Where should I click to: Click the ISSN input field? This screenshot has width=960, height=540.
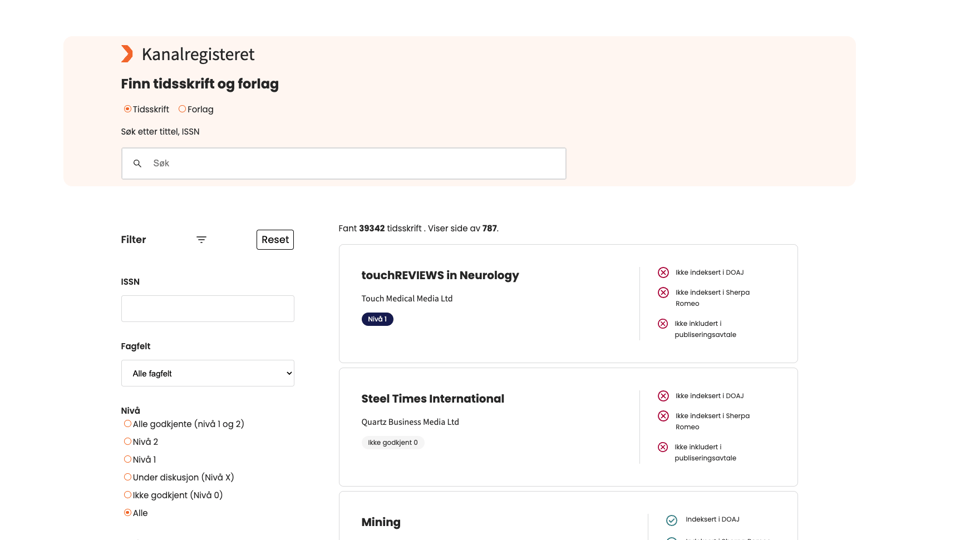(x=208, y=309)
